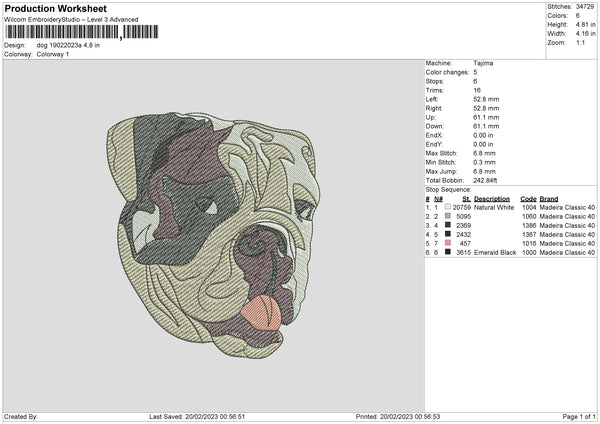
Task: Click the barcode in the header
Action: (82, 32)
